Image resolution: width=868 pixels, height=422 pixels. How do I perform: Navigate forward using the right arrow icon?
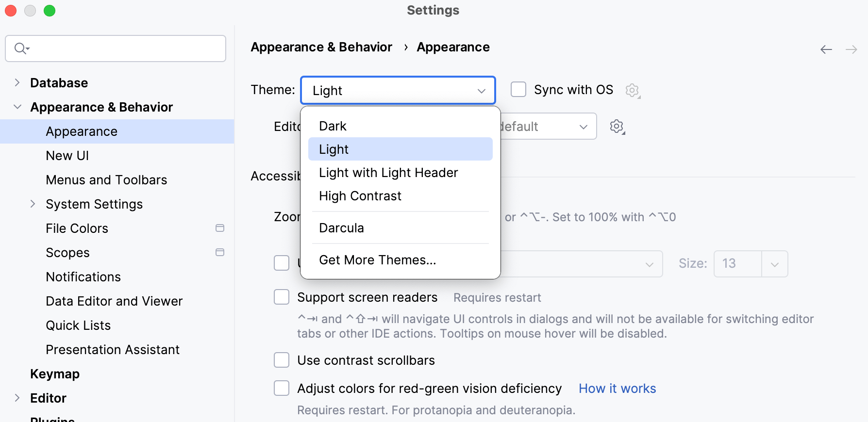852,49
